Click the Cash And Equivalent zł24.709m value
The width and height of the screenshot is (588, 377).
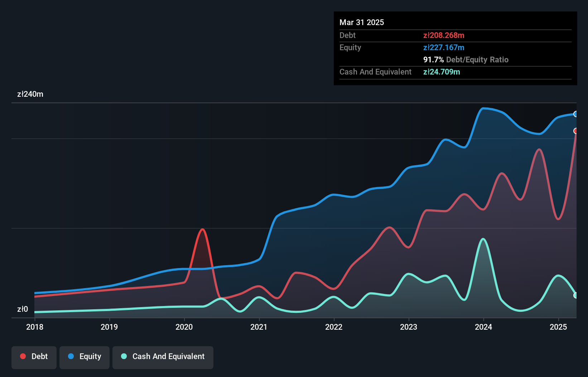tap(442, 72)
